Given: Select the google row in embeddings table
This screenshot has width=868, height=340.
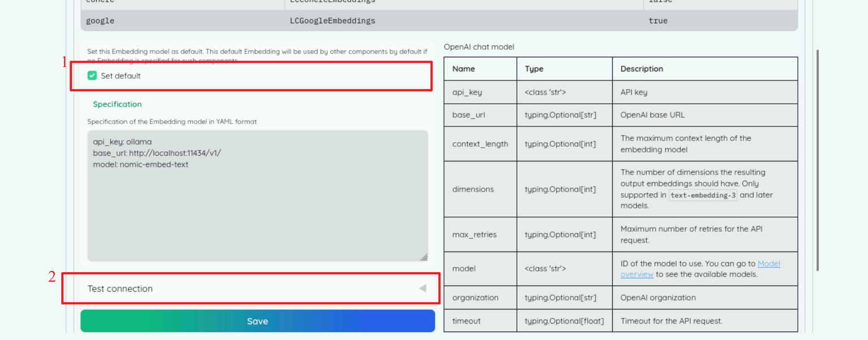Looking at the screenshot, I should [x=439, y=20].
